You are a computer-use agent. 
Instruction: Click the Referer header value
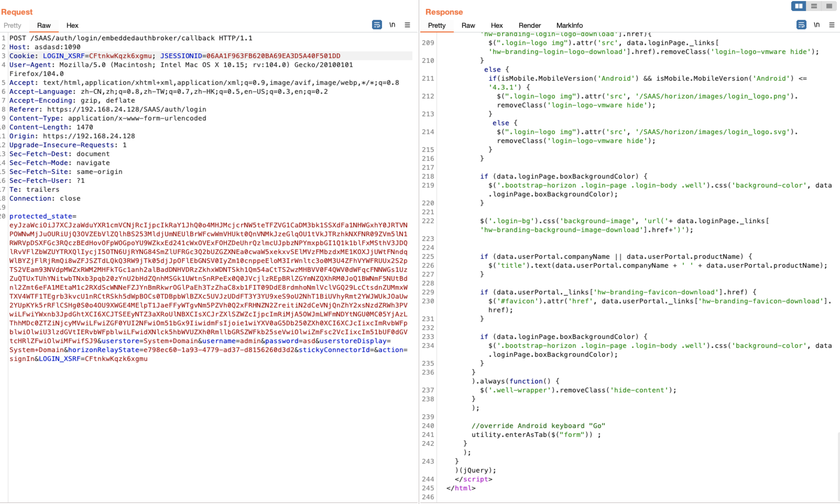pos(126,109)
